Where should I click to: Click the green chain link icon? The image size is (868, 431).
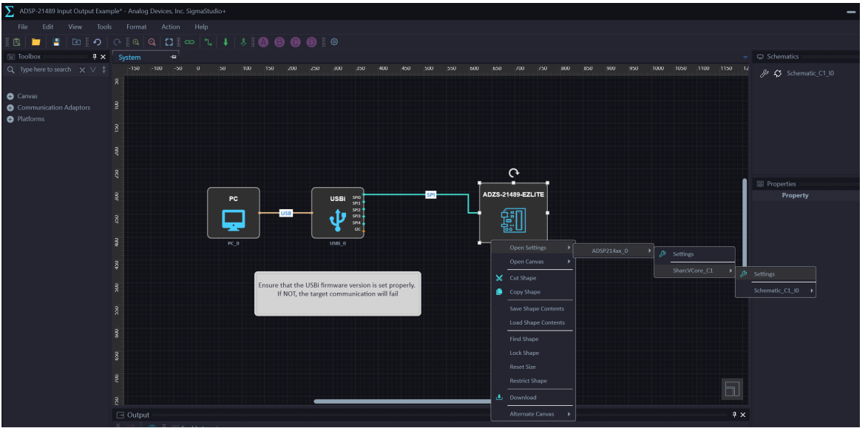click(x=189, y=42)
